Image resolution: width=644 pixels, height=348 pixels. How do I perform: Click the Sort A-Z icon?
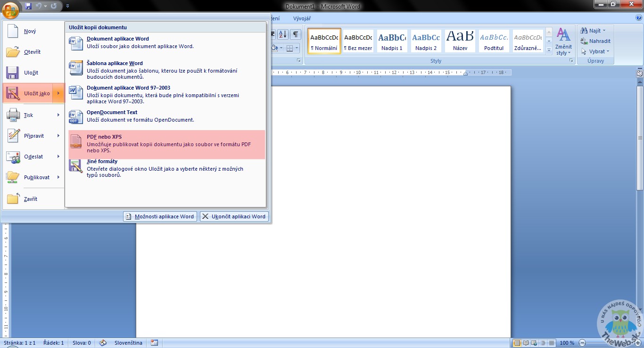click(x=282, y=34)
